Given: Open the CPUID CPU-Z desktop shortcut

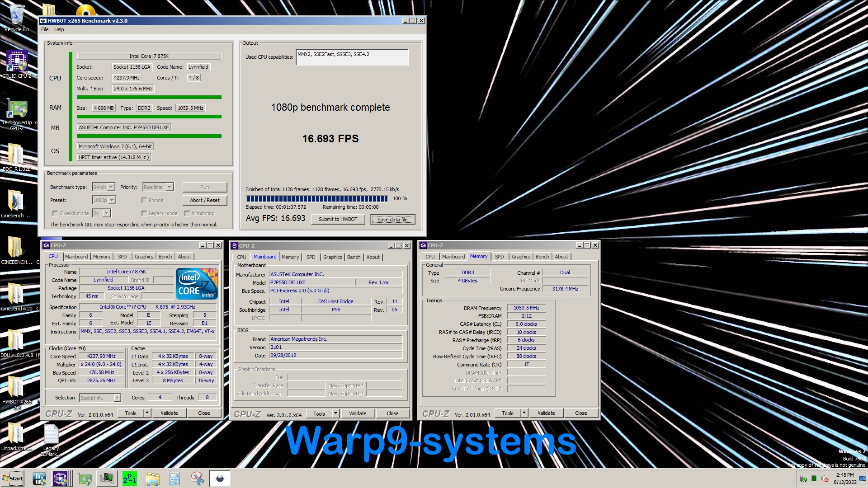Looking at the screenshot, I should coord(17,64).
